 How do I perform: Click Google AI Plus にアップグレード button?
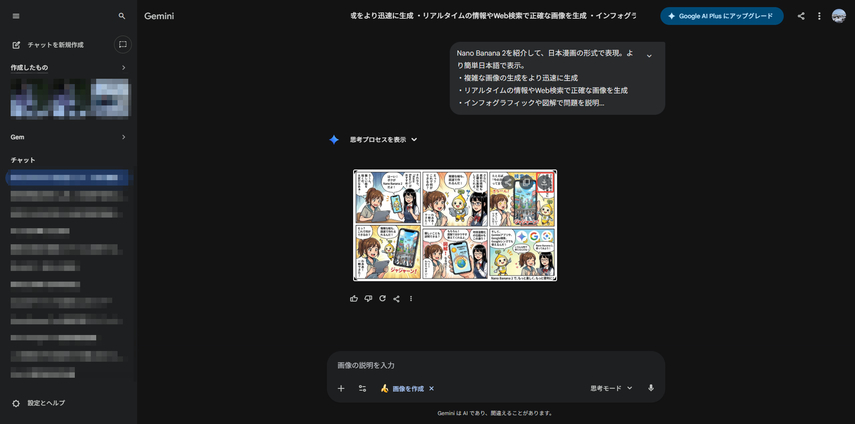coord(721,16)
